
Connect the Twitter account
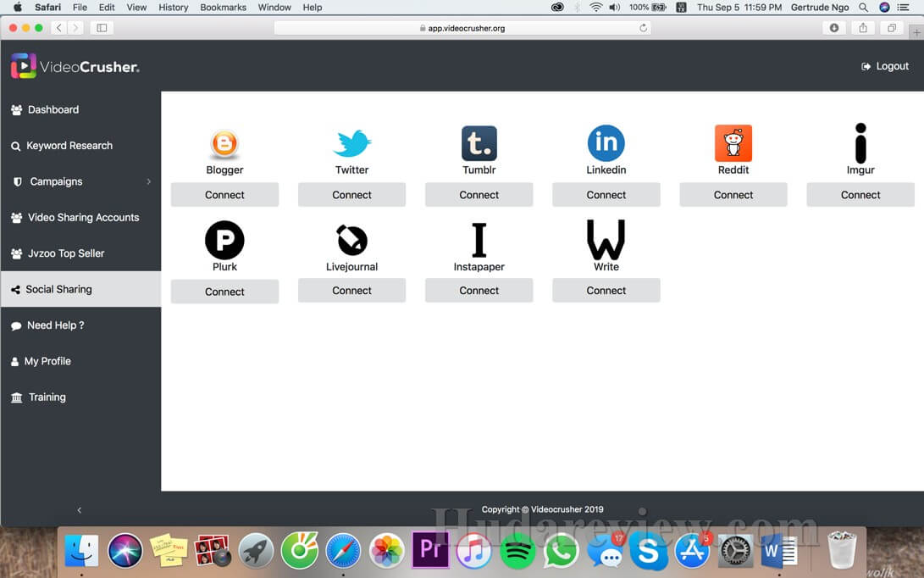click(x=351, y=195)
